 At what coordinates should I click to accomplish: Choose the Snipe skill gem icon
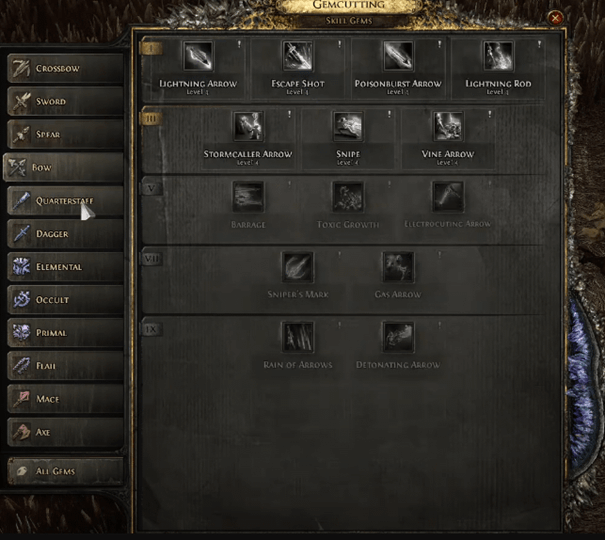348,126
